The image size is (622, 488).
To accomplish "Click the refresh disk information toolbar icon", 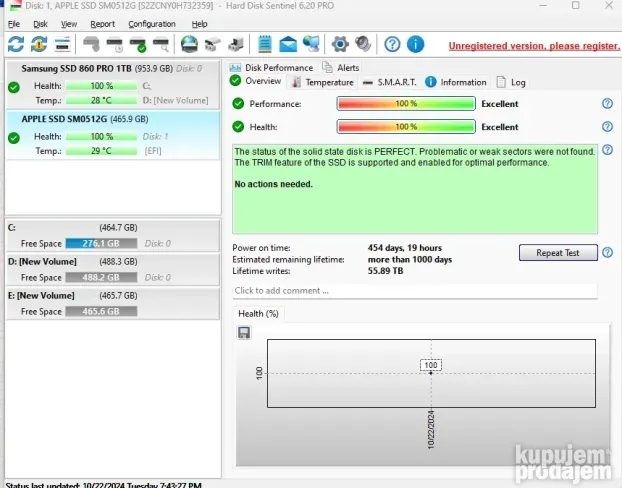I will (x=16, y=44).
